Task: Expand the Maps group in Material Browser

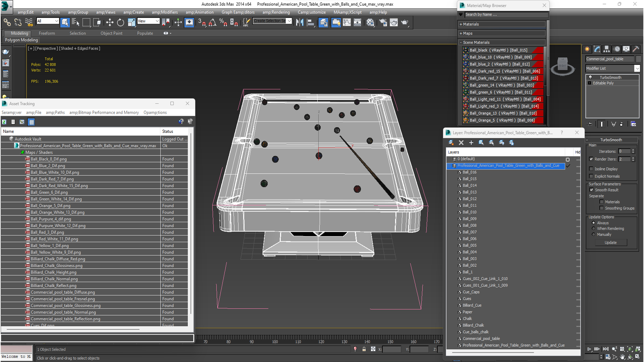Action: pyautogui.click(x=461, y=33)
